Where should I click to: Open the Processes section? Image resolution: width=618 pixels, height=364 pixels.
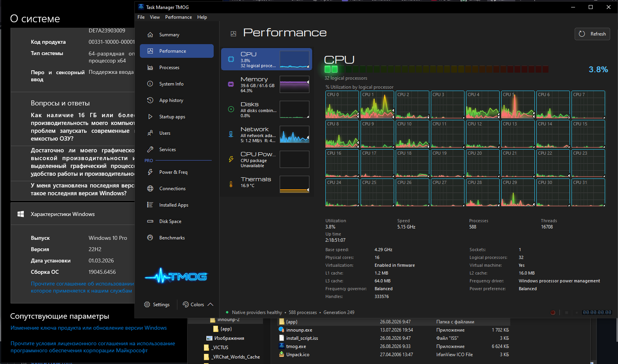(x=177, y=68)
